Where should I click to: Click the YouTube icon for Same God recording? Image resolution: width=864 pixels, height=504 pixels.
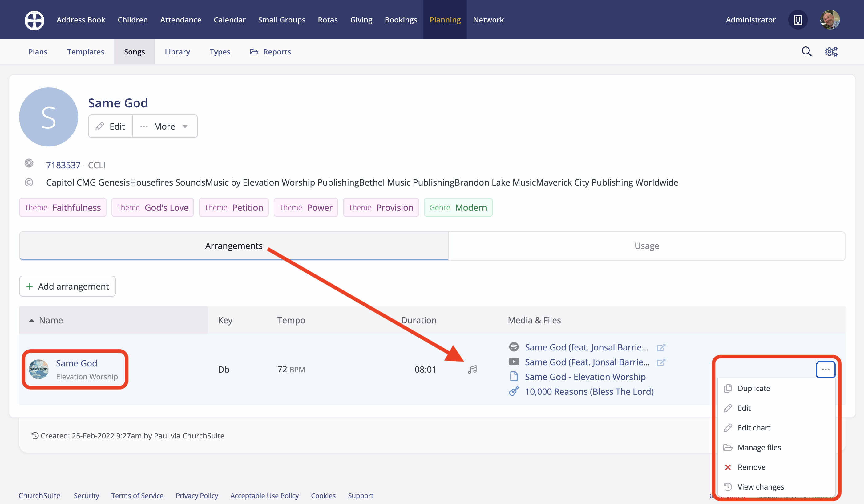click(x=514, y=362)
